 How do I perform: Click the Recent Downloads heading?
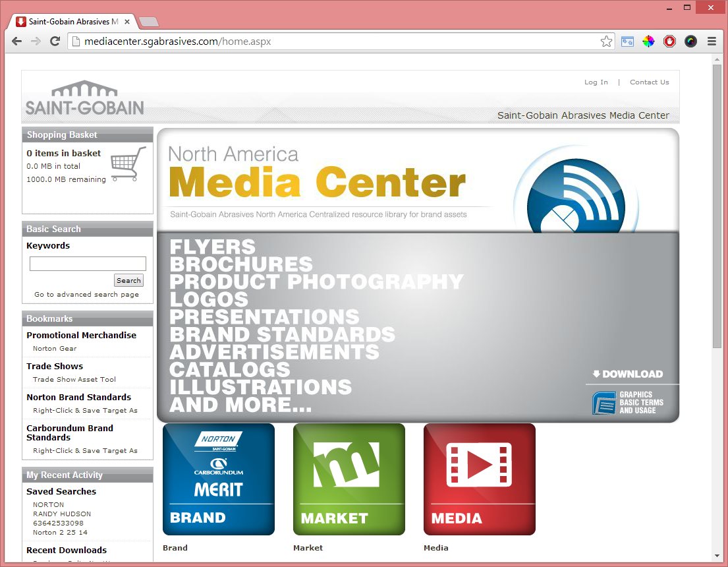67,551
